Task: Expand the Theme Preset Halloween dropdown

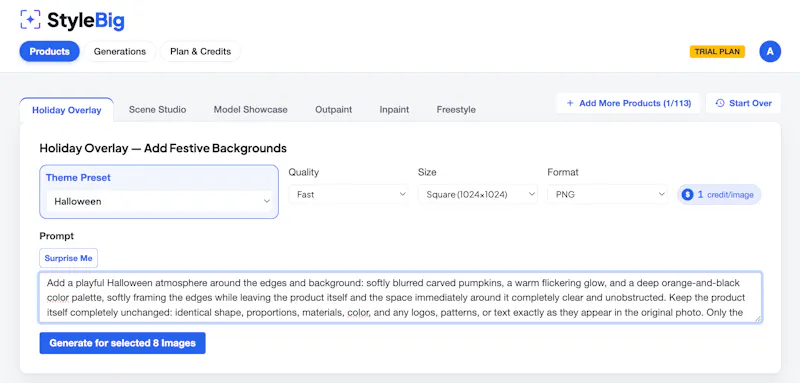Action: (x=159, y=201)
